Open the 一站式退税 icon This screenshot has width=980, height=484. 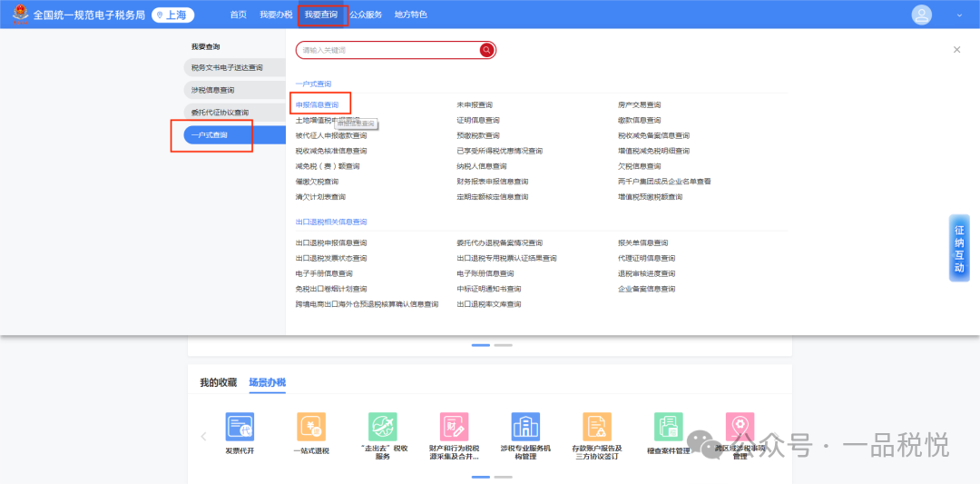click(311, 427)
